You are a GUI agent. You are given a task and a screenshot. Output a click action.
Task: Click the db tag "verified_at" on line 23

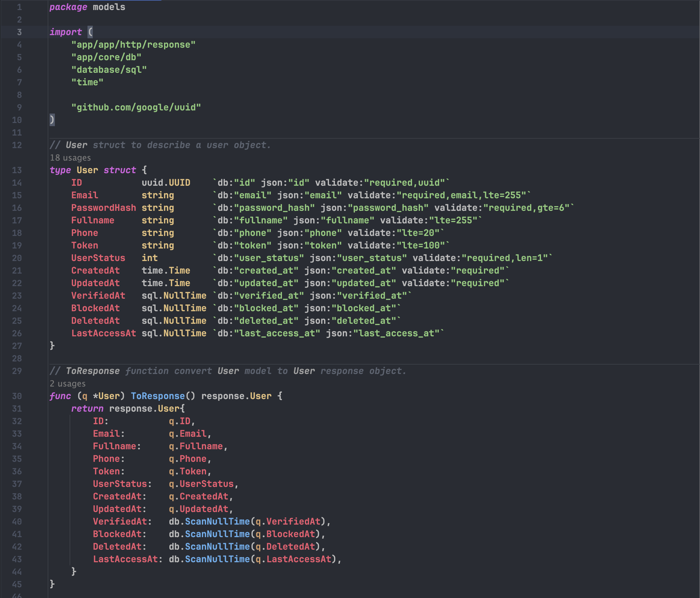pyautogui.click(x=269, y=296)
